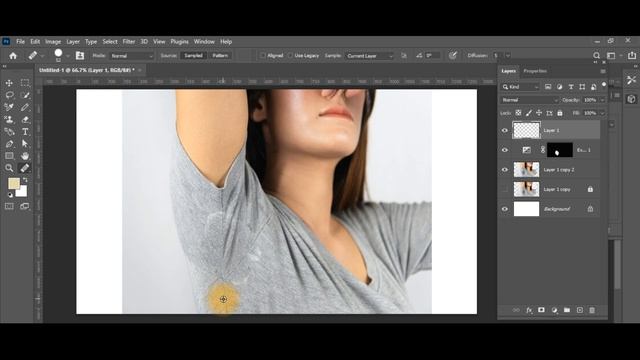Screen dimensions: 640x360
Task: Select the Rectangle shape tool
Action: click(x=9, y=156)
